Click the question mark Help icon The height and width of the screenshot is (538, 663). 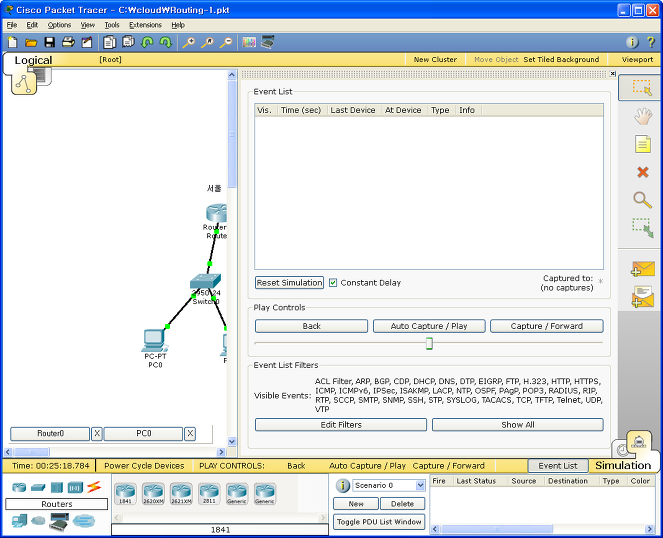point(651,42)
